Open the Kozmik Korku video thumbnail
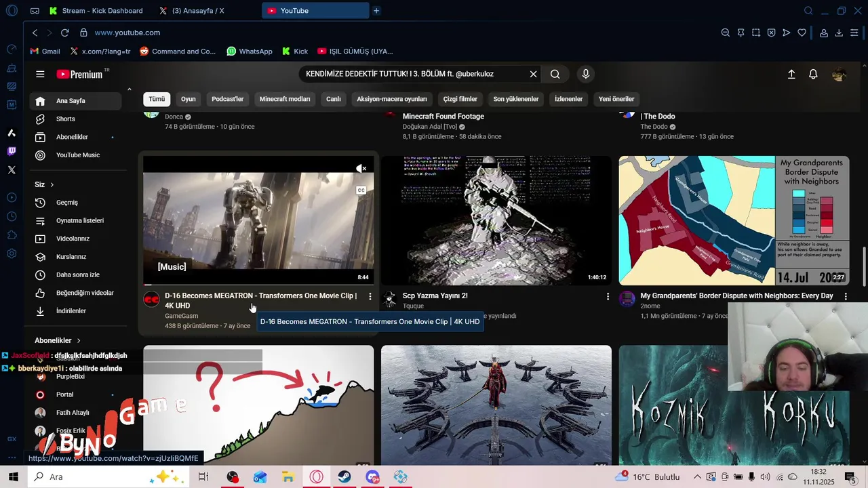The width and height of the screenshot is (868, 488). click(x=734, y=405)
